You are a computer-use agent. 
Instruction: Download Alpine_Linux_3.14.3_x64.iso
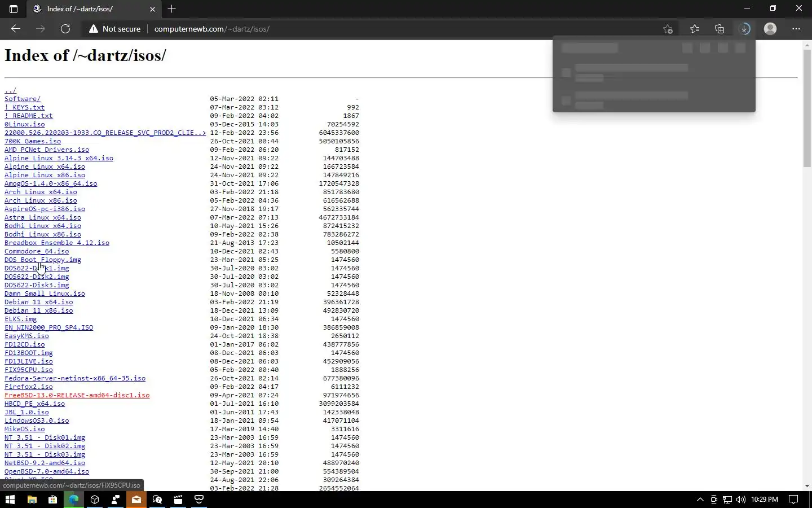(59, 158)
